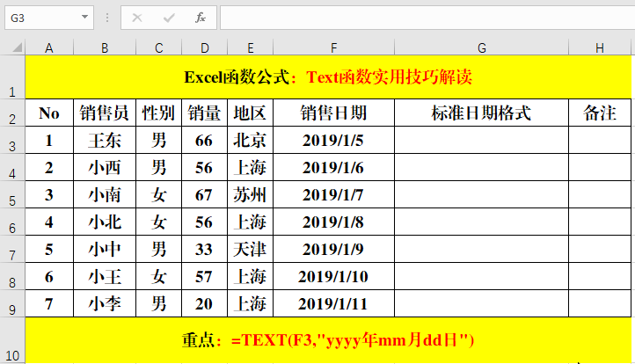Select empty cell H3 under 备注
This screenshot has height=364, width=635.
click(x=600, y=140)
